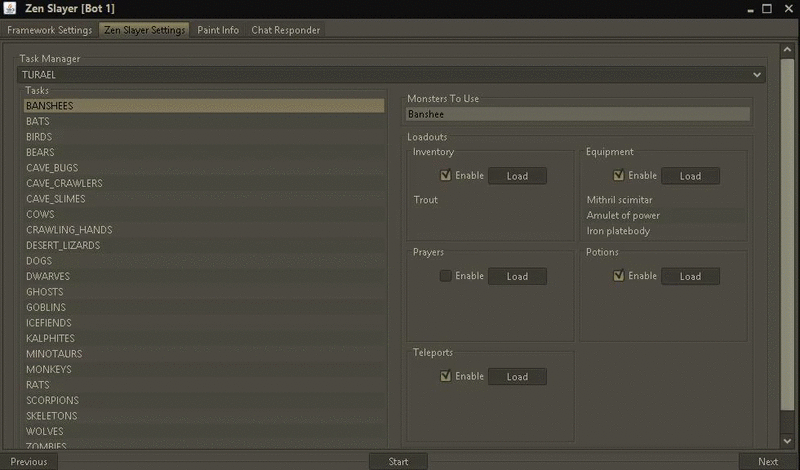Image resolution: width=800 pixels, height=470 pixels.
Task: Select the SCORPIONS task
Action: point(204,400)
